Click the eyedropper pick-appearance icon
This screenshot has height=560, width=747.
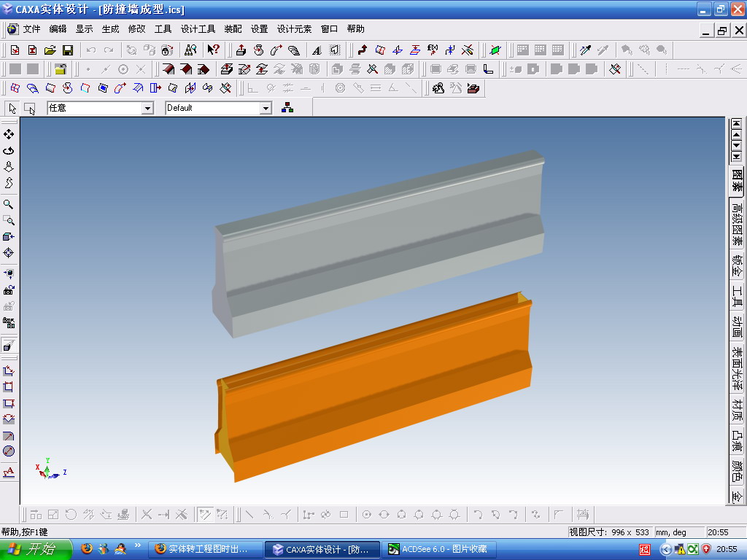tap(586, 50)
